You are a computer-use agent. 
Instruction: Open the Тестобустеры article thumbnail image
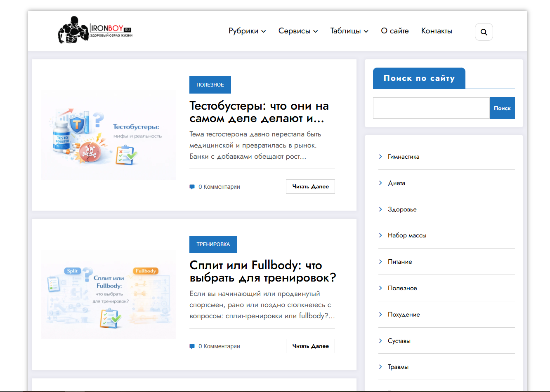click(x=109, y=135)
